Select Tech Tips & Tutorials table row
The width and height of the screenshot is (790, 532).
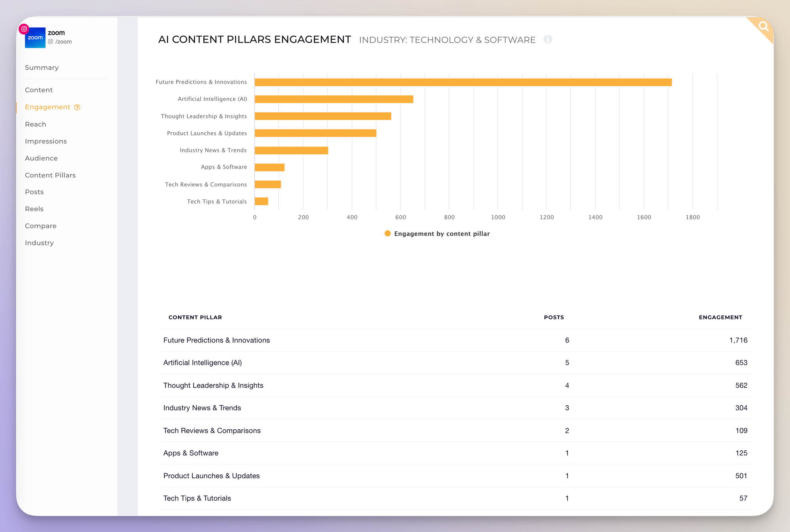point(455,498)
